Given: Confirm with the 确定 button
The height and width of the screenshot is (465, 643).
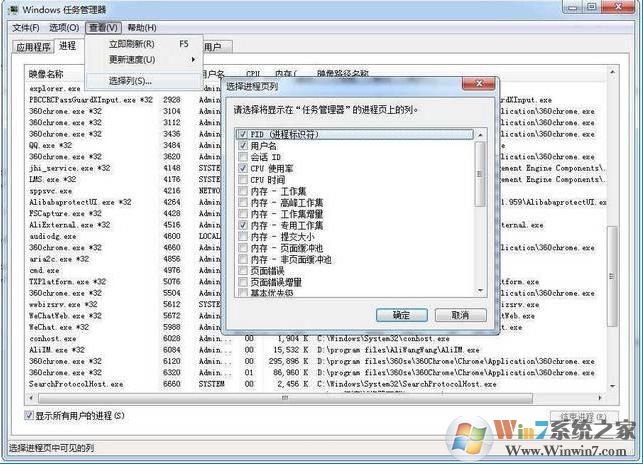Looking at the screenshot, I should (x=401, y=315).
